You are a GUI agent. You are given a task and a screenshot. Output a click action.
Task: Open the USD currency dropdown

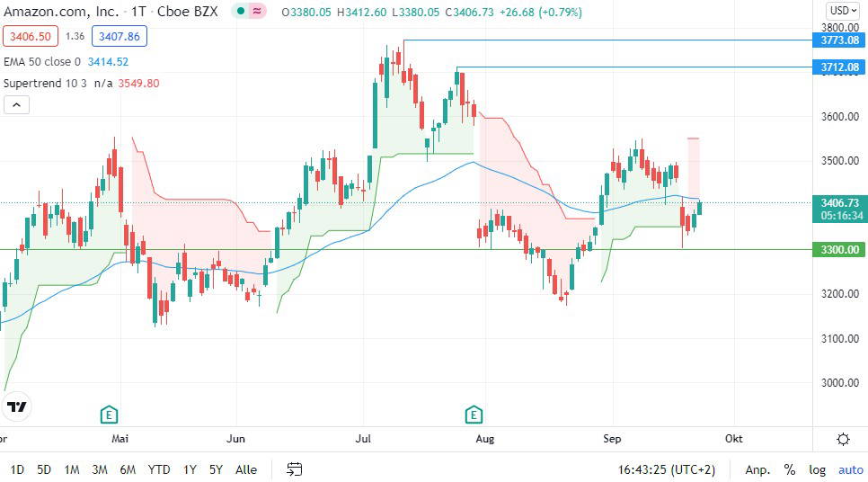pos(843,11)
